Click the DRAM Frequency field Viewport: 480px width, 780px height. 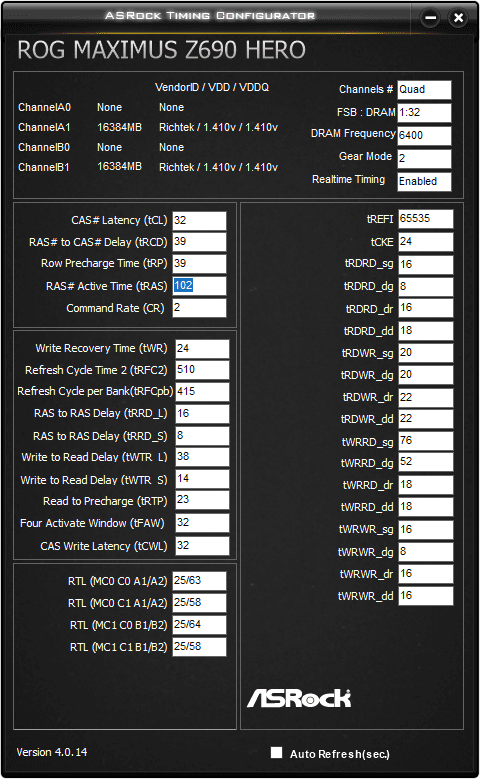click(424, 135)
